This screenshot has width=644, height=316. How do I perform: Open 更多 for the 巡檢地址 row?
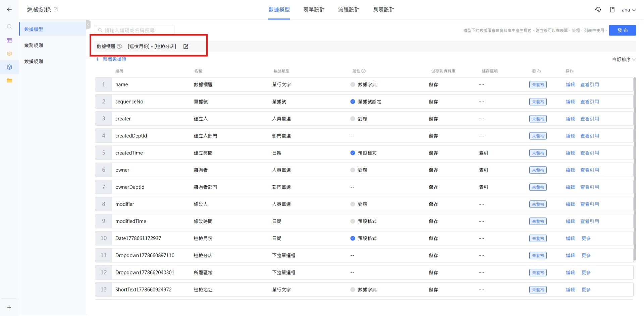click(x=586, y=290)
